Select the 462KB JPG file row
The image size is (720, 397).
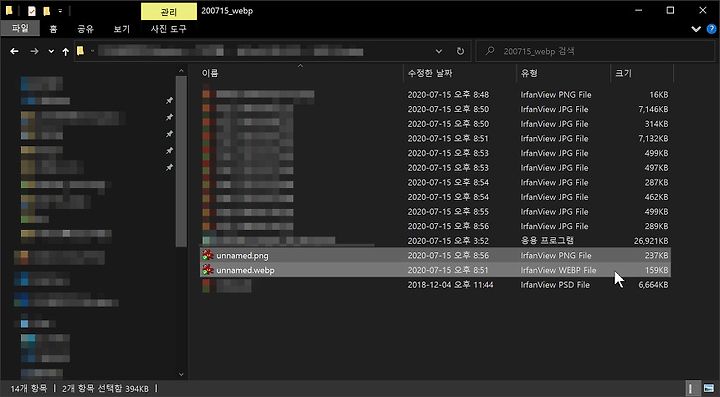[435, 197]
